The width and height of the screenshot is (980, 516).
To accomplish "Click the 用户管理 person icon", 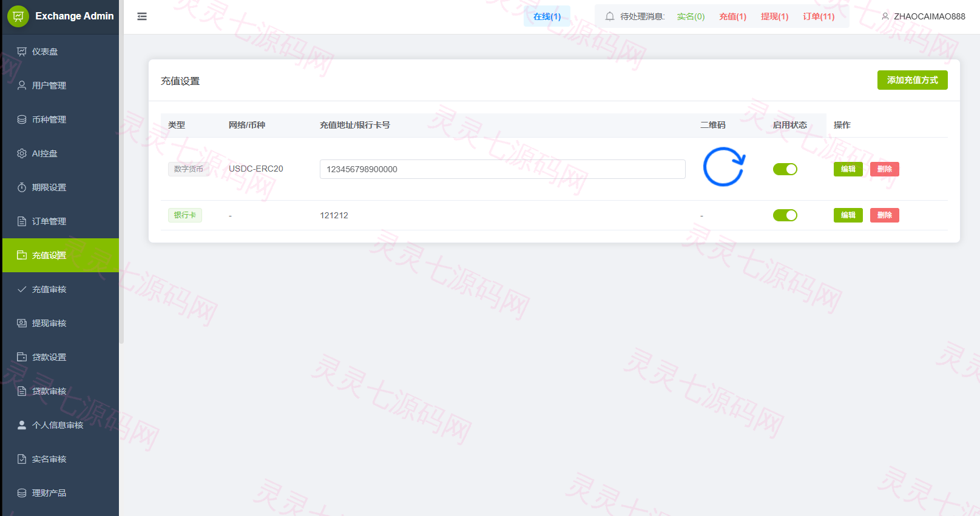I will (22, 85).
